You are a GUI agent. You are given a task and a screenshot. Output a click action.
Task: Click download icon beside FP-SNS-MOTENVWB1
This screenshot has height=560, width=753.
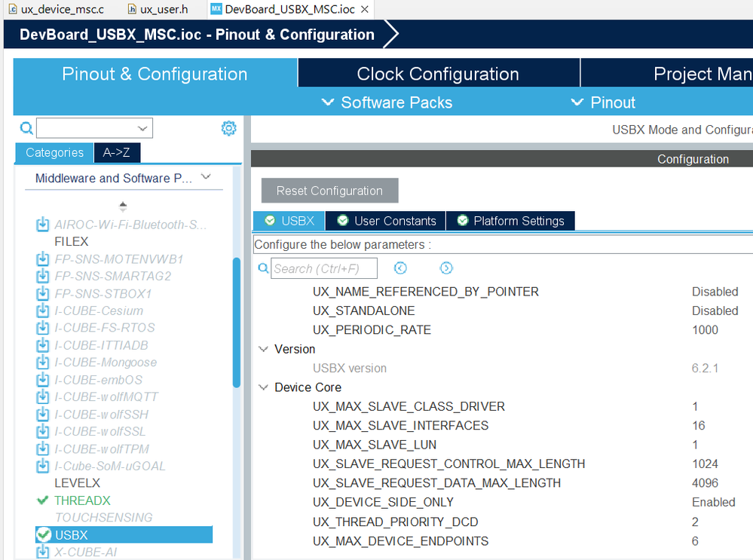(x=43, y=259)
